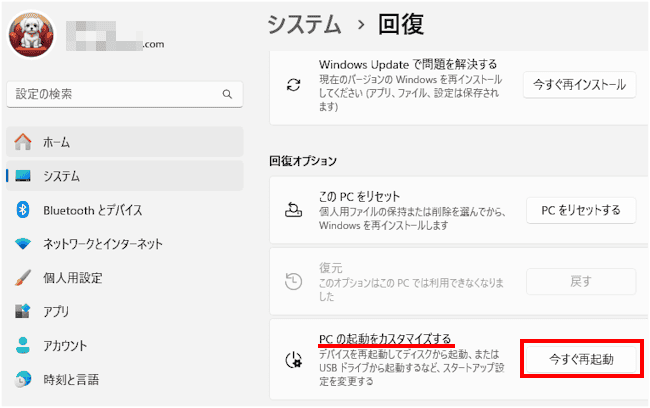
Task: Click the account email ending in .com
Action: click(115, 36)
